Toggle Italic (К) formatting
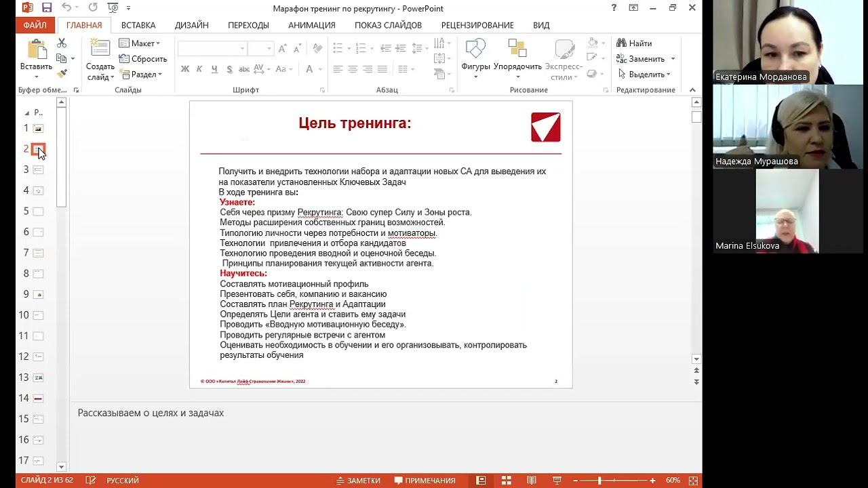Image resolution: width=868 pixels, height=488 pixels. pos(199,69)
